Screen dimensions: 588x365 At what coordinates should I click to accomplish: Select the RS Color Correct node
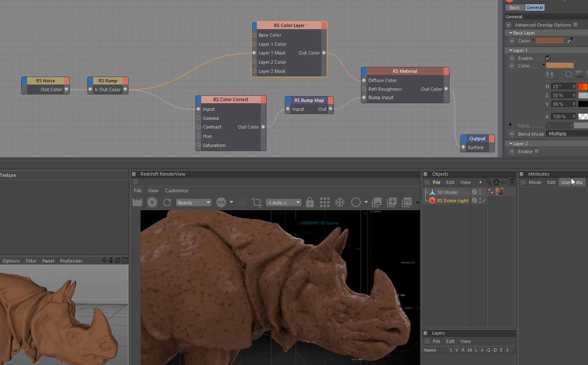[x=231, y=99]
